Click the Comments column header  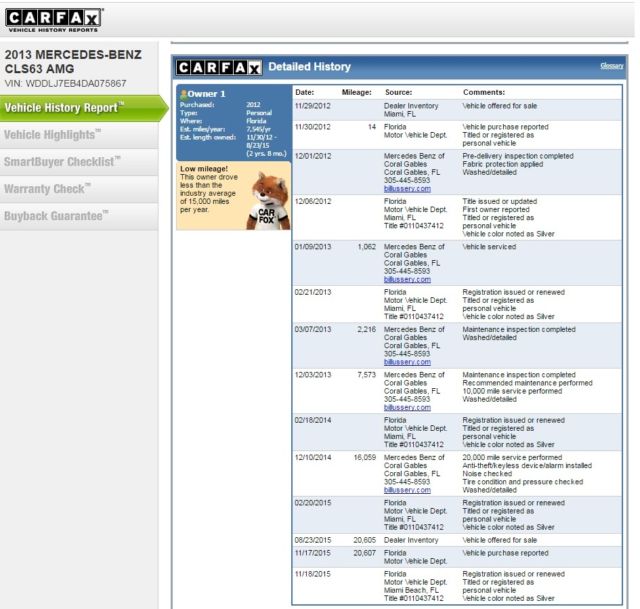[484, 92]
